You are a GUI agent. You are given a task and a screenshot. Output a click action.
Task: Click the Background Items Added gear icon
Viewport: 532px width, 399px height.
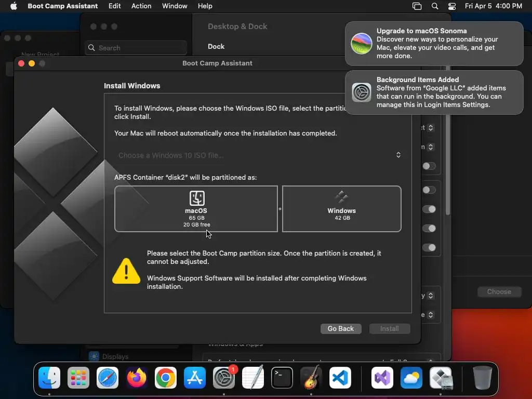pos(362,92)
